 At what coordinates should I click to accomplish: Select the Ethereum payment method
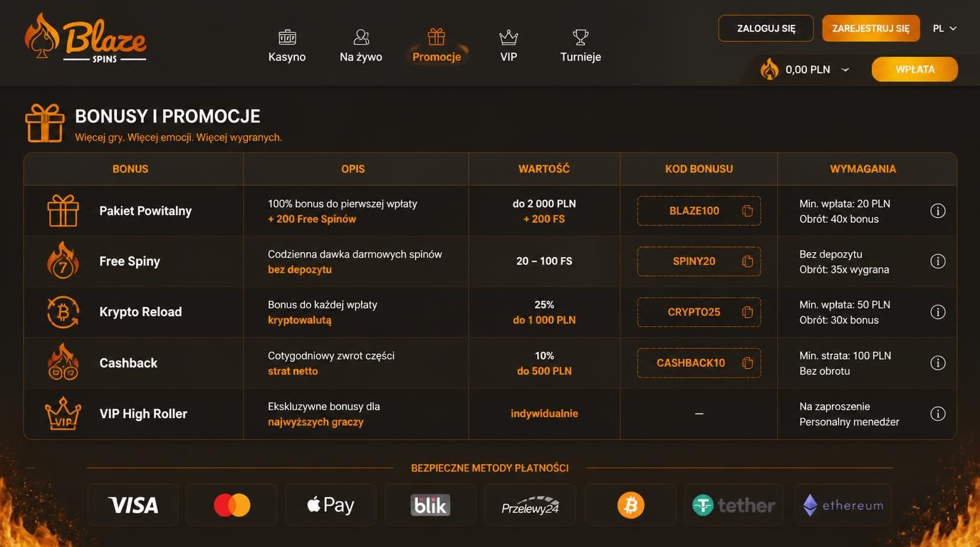[843, 505]
